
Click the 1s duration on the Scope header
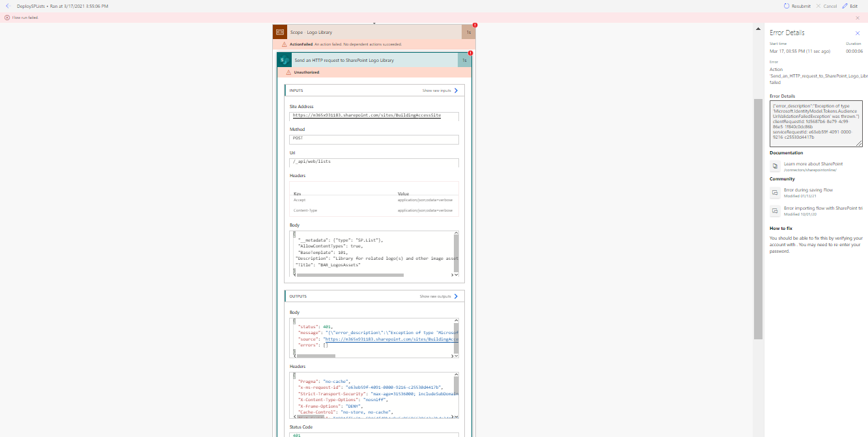click(x=469, y=32)
